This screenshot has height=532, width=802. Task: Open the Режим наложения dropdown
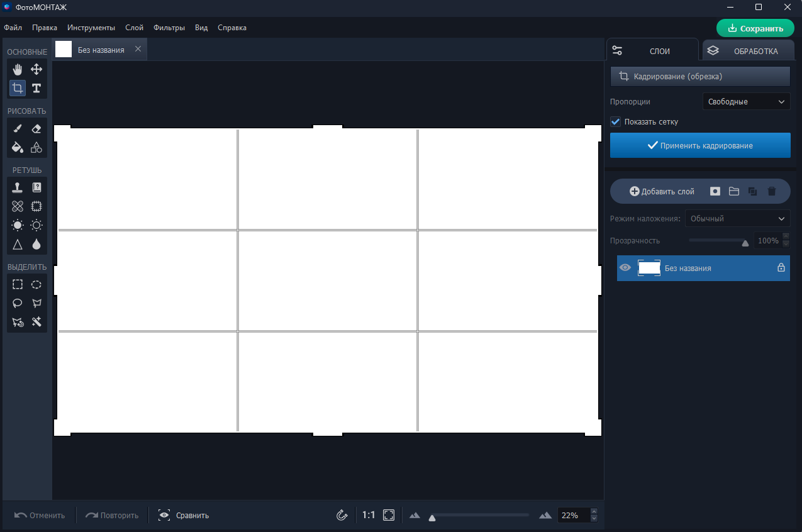(737, 219)
